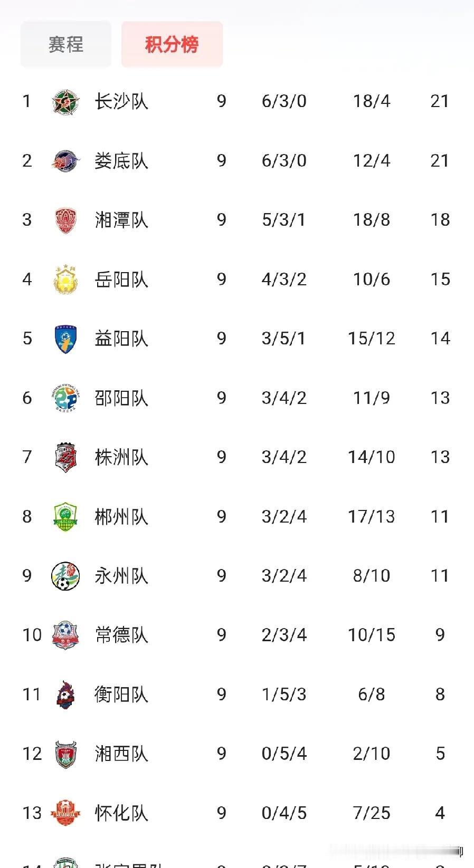Viewport: 474px width, 868px height.
Task: Open the 怀化队 orange Huaihua logo
Action: 66,813
